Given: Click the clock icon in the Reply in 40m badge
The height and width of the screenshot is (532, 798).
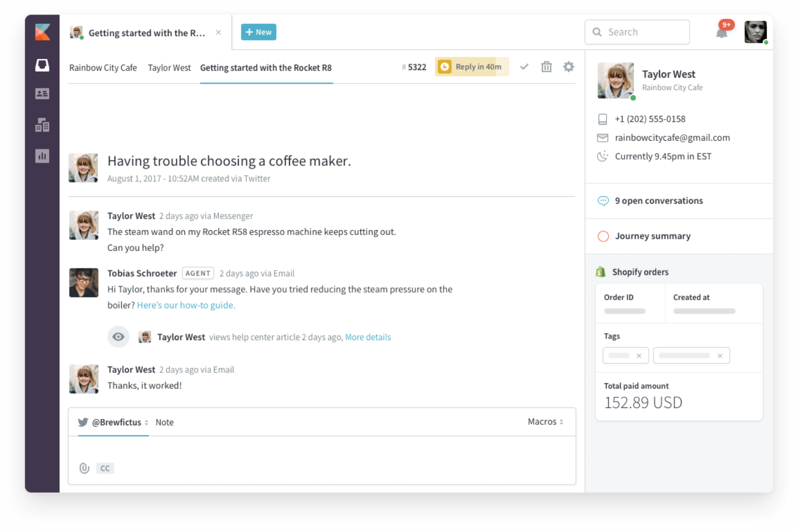Looking at the screenshot, I should pos(445,67).
